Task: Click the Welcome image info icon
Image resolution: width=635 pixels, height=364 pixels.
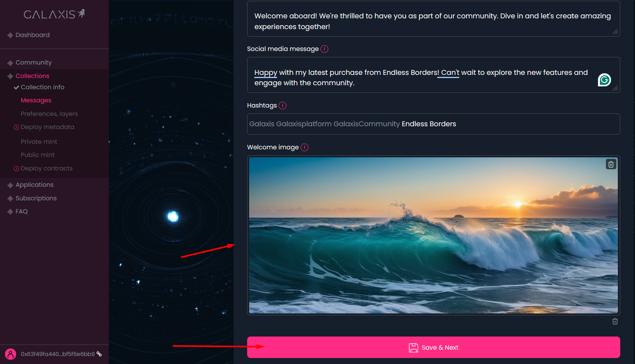Action: [305, 147]
